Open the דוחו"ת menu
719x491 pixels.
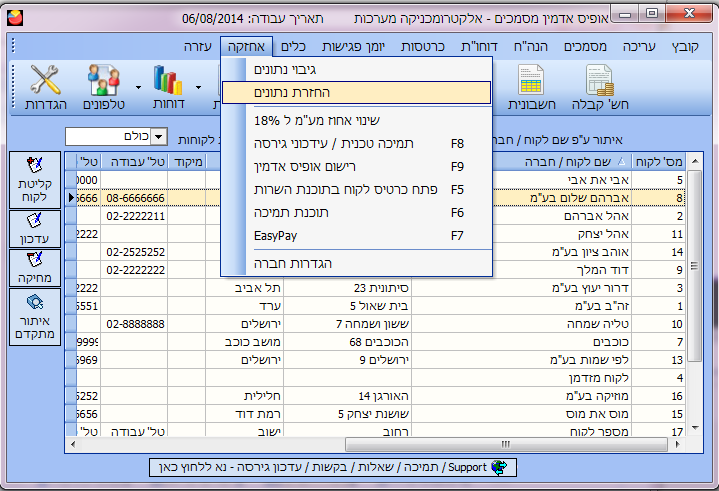pyautogui.click(x=479, y=46)
